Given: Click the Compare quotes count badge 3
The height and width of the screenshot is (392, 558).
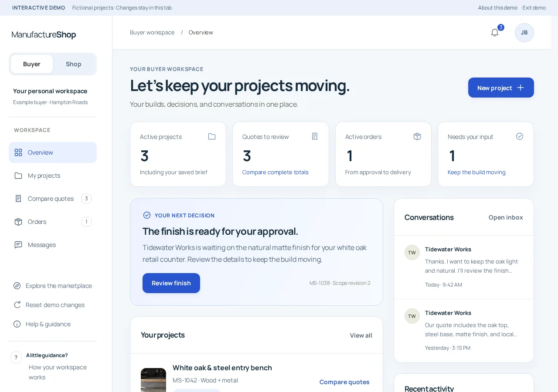Looking at the screenshot, I should click(x=86, y=199).
